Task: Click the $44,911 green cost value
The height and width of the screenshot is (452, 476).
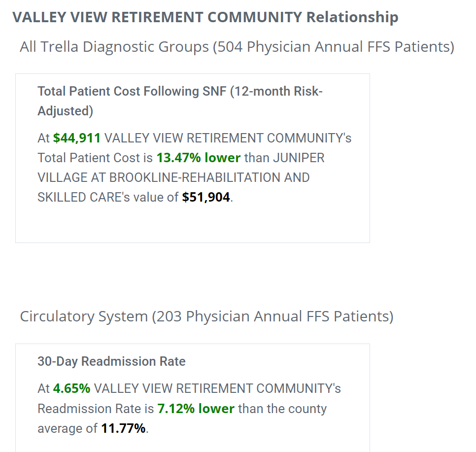Action: click(x=76, y=138)
